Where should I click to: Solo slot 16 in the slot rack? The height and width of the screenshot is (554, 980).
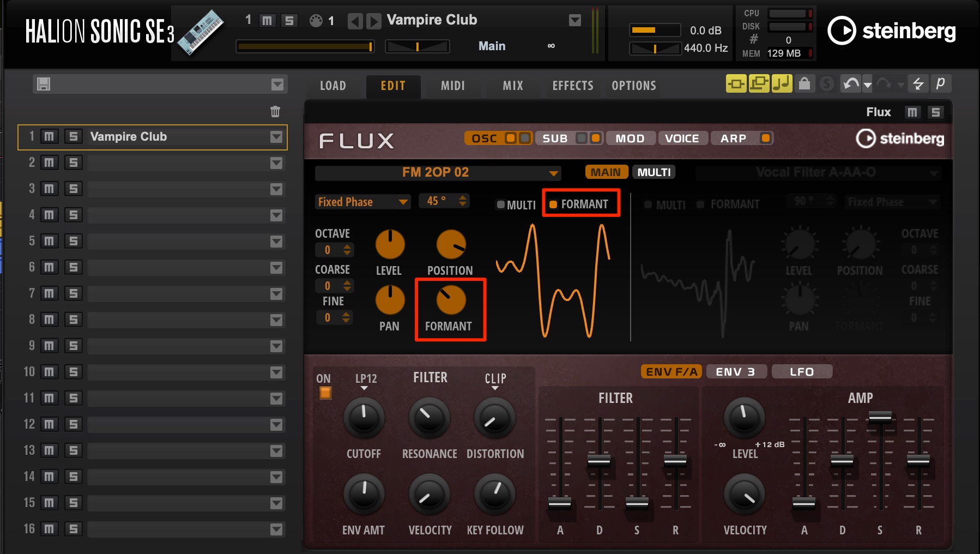(73, 529)
